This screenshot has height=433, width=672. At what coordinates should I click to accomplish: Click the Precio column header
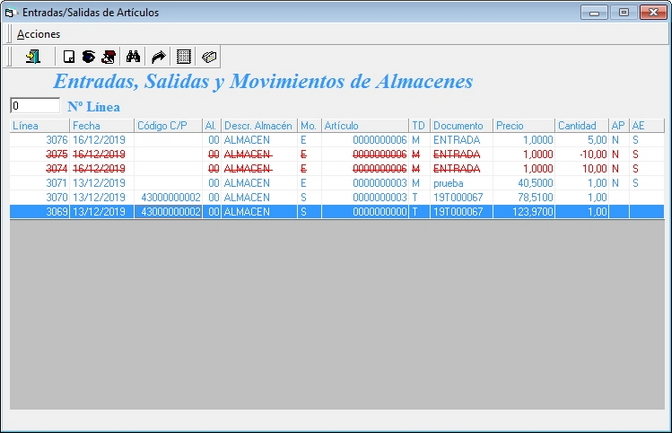(x=524, y=126)
